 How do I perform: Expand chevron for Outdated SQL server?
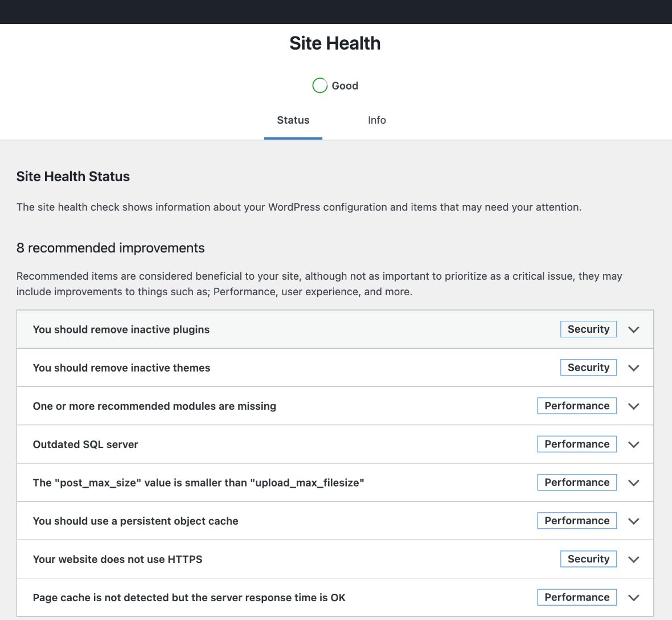[633, 444]
